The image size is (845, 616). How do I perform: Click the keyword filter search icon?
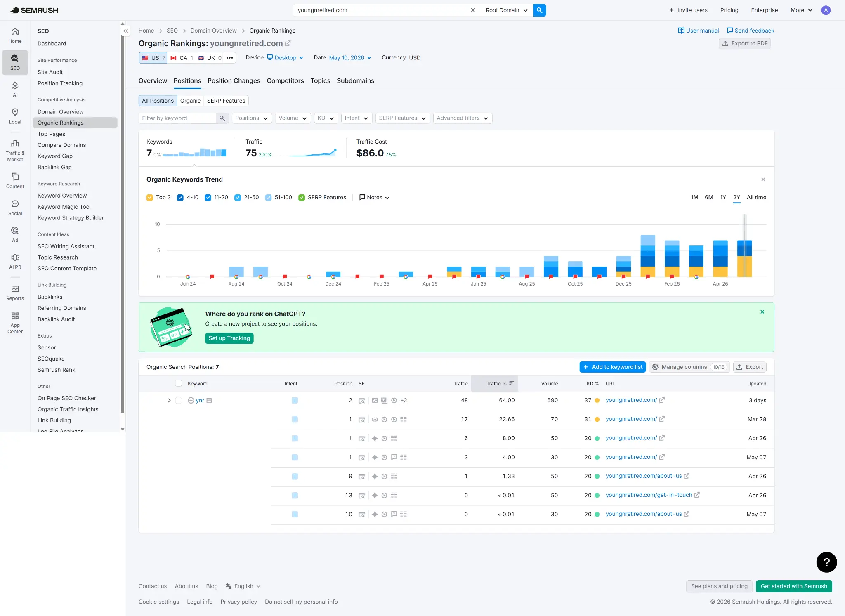(x=222, y=118)
